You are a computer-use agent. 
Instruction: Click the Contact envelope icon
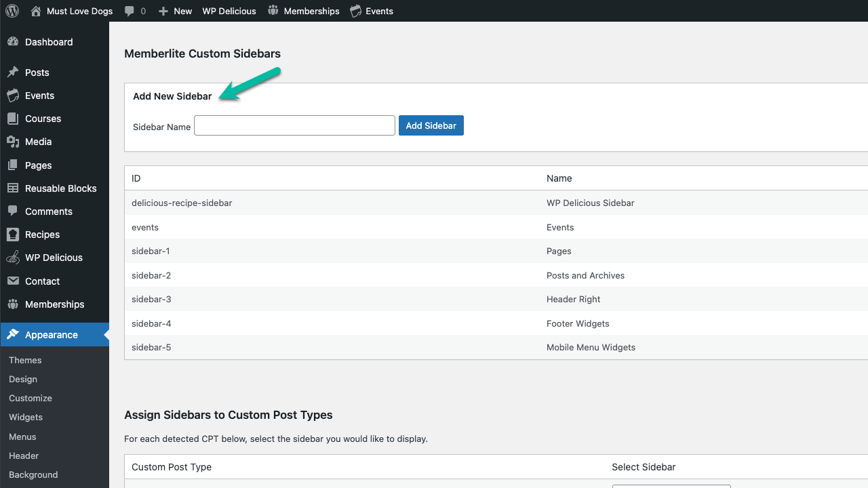pos(13,281)
